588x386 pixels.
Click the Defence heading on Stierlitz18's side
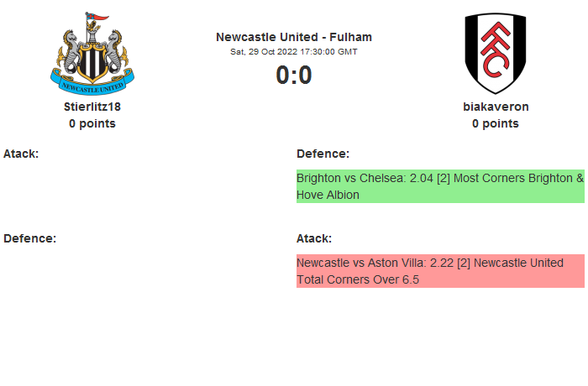point(29,238)
